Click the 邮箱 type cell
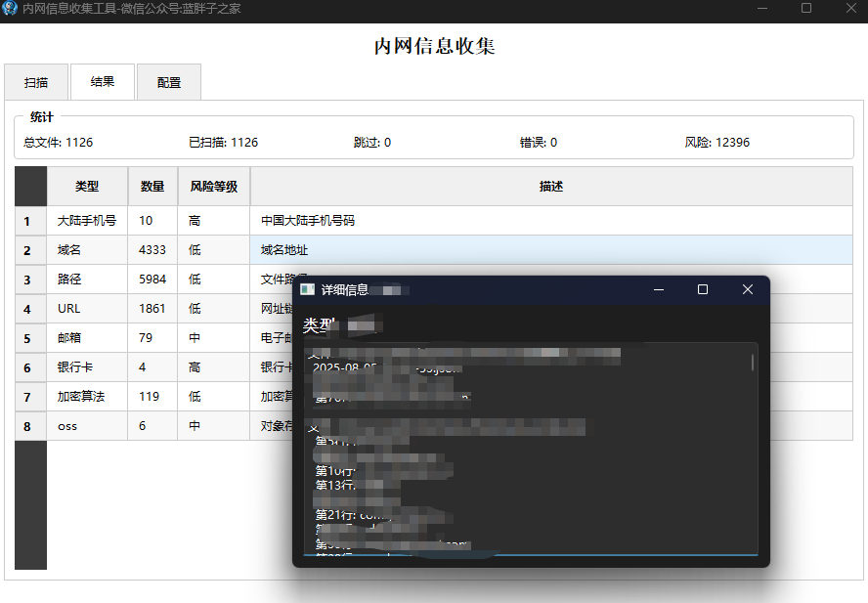The image size is (868, 603). click(87, 338)
